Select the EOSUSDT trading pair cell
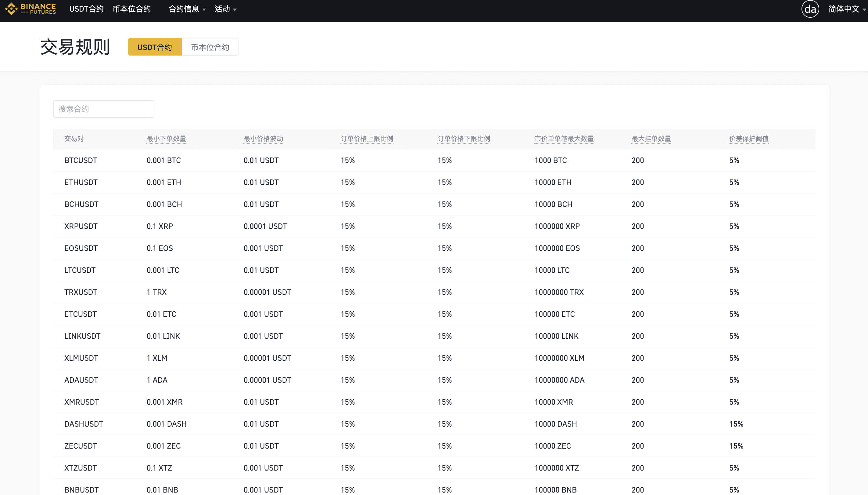Screen dimensions: 868x495 click(x=81, y=248)
